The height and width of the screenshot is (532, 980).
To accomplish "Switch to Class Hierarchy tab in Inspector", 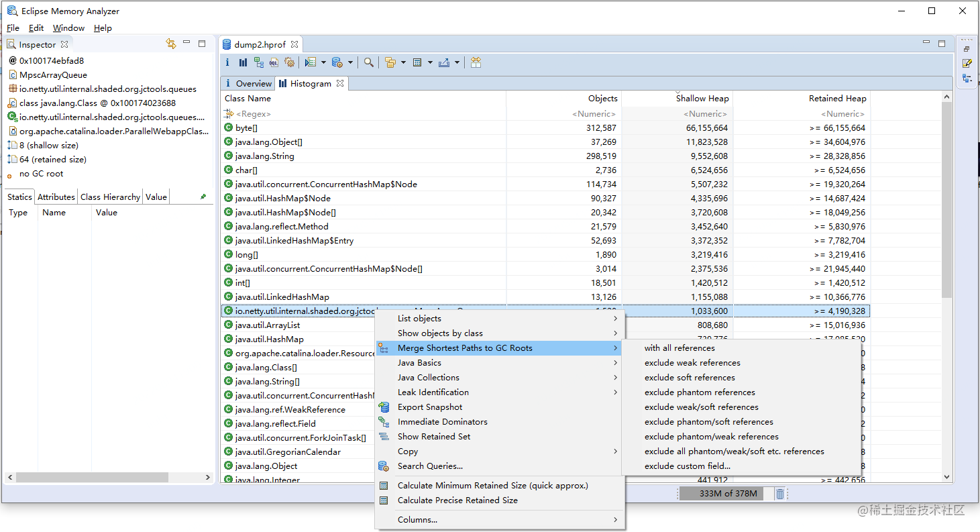I will click(110, 197).
